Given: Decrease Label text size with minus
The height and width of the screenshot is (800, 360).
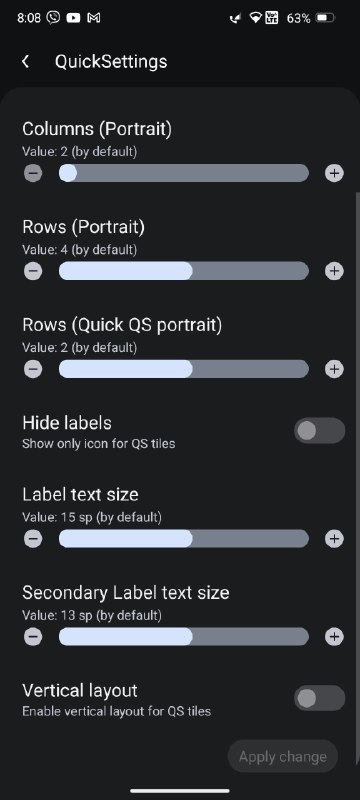Looking at the screenshot, I should pyautogui.click(x=33, y=539).
